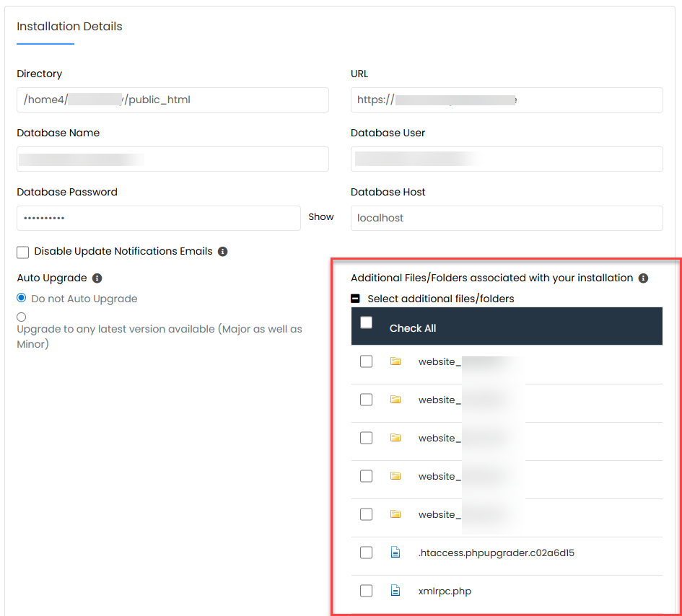Click the folder icon next to the first website_ entry
The height and width of the screenshot is (616, 682).
pyautogui.click(x=395, y=361)
